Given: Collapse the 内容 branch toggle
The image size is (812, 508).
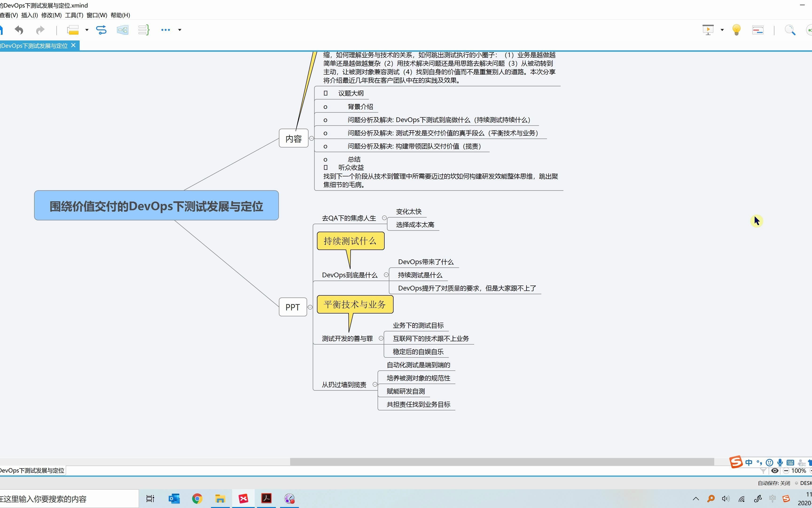Looking at the screenshot, I should coord(312,139).
